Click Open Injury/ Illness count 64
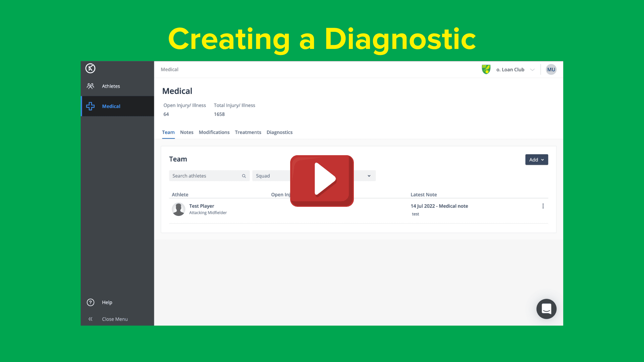 166,114
